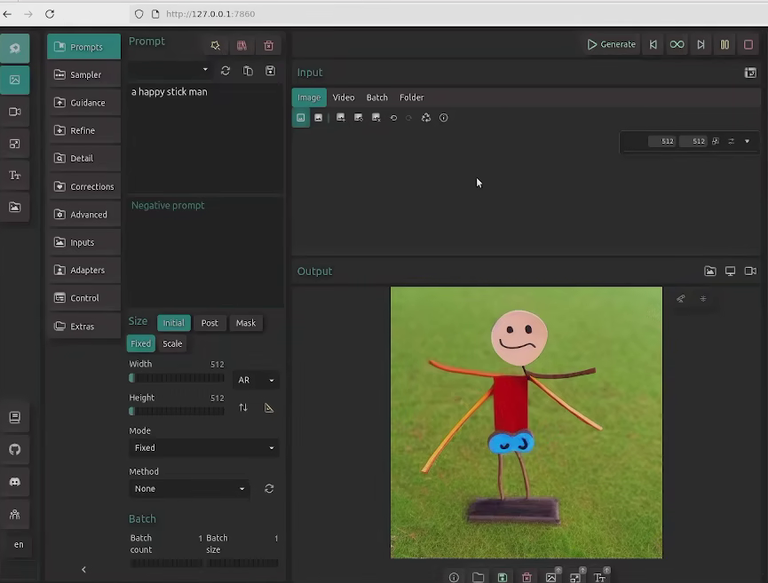Toggle loop generation infinity button
Screen dimensions: 768x583
pyautogui.click(x=677, y=45)
